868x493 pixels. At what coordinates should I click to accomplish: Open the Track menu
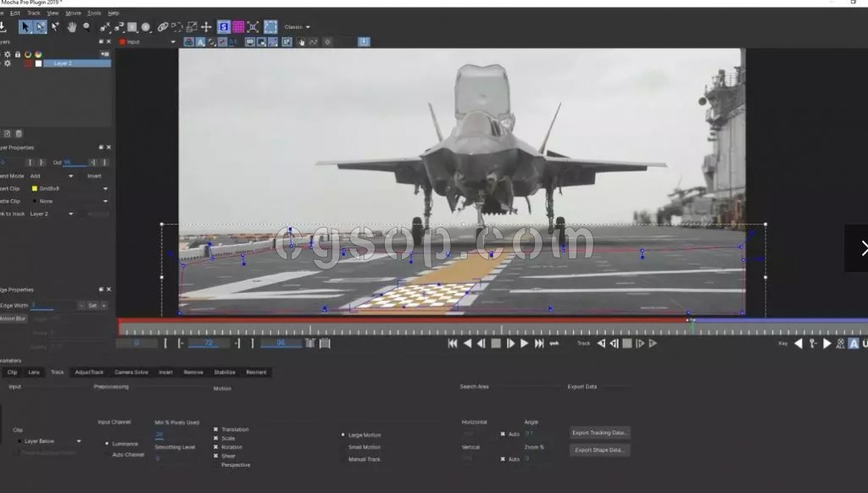tap(34, 13)
